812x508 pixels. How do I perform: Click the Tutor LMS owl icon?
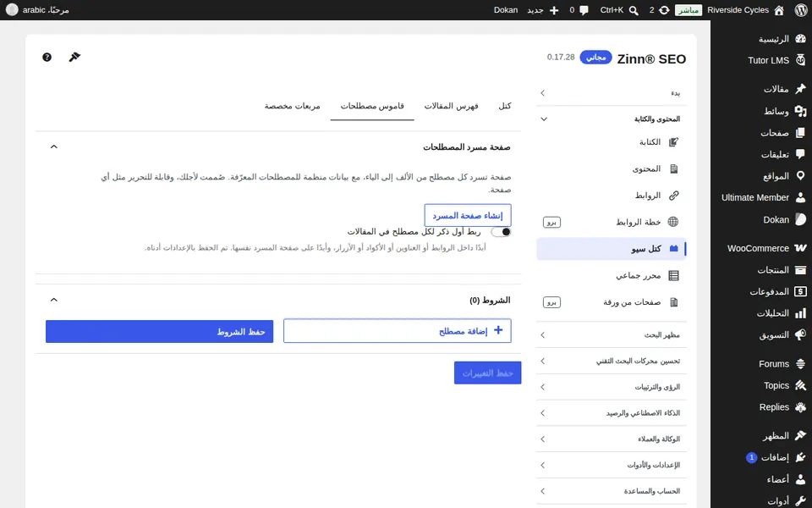801,60
